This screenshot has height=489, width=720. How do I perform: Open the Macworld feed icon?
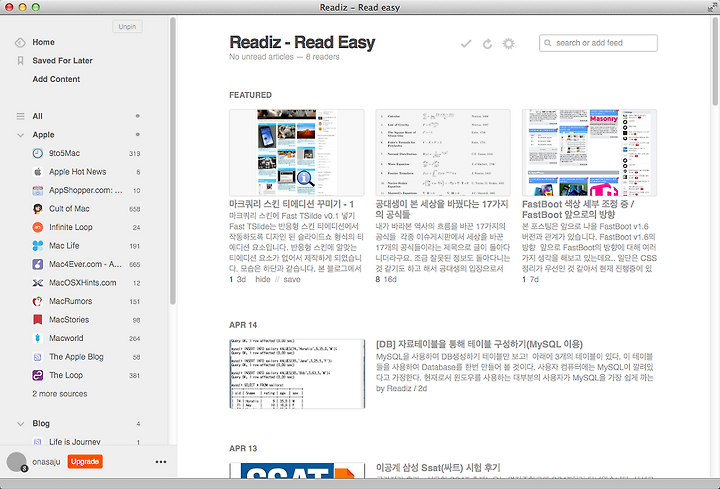[38, 338]
